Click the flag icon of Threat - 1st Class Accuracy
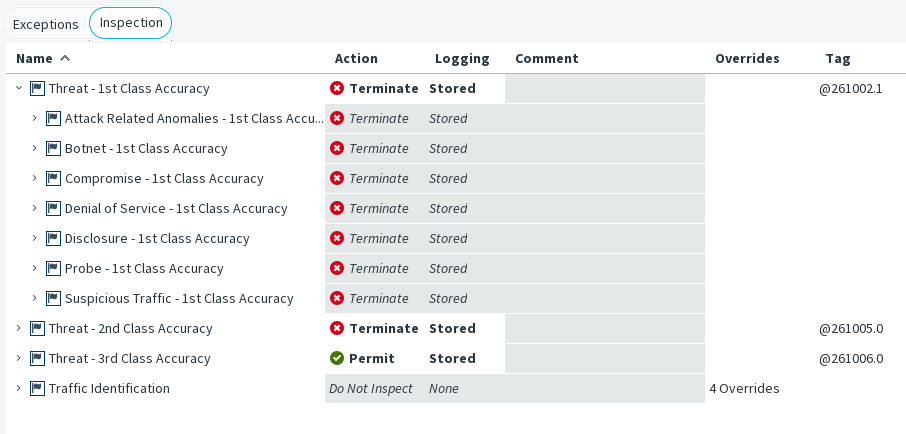 38,88
